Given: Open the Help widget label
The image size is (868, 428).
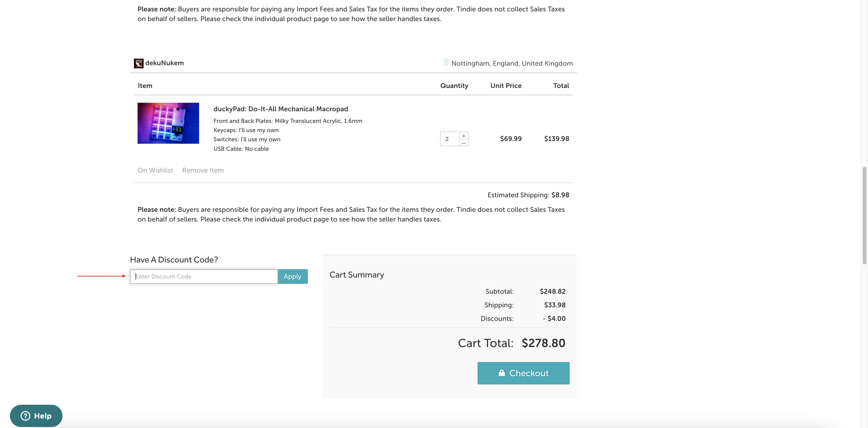Looking at the screenshot, I should (43, 416).
